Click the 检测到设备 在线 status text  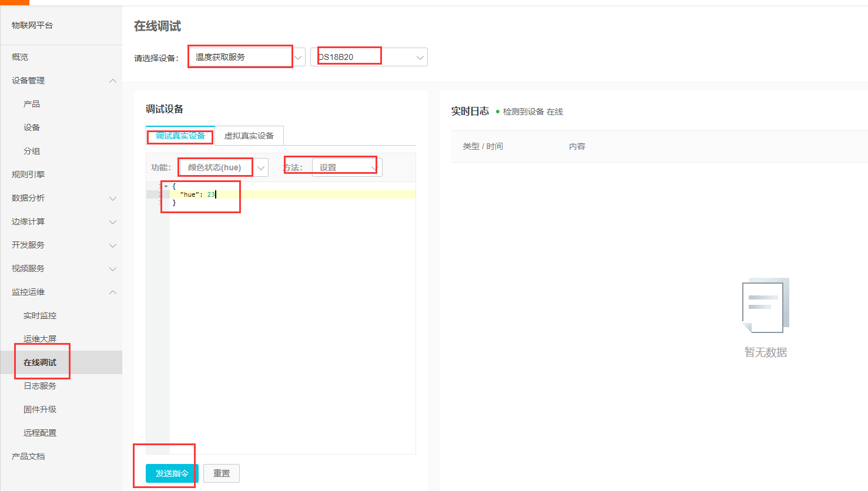(533, 112)
